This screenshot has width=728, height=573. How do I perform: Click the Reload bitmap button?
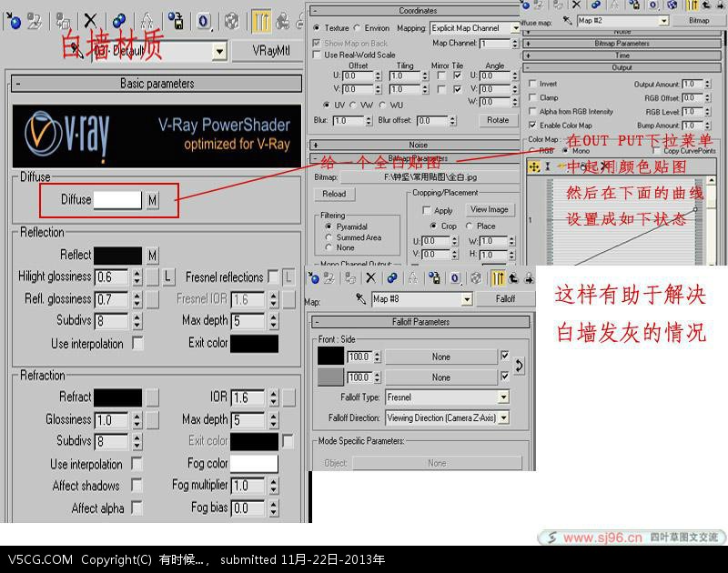(334, 194)
